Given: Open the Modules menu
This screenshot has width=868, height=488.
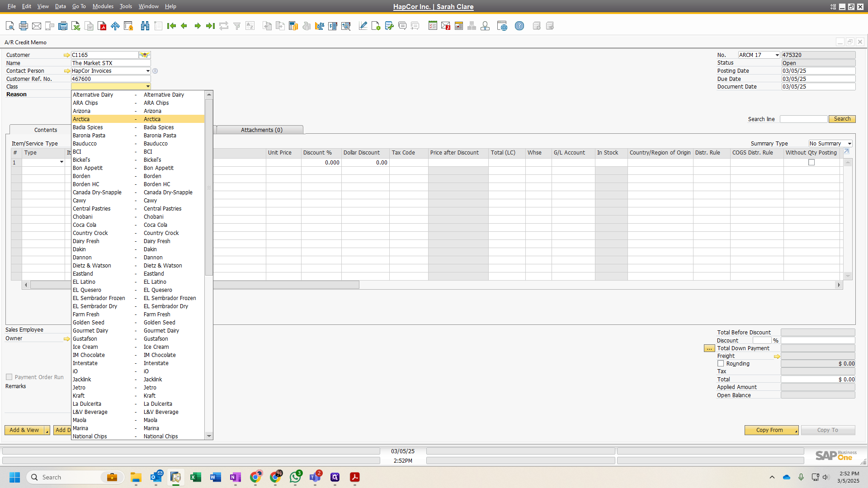Looking at the screenshot, I should [103, 6].
